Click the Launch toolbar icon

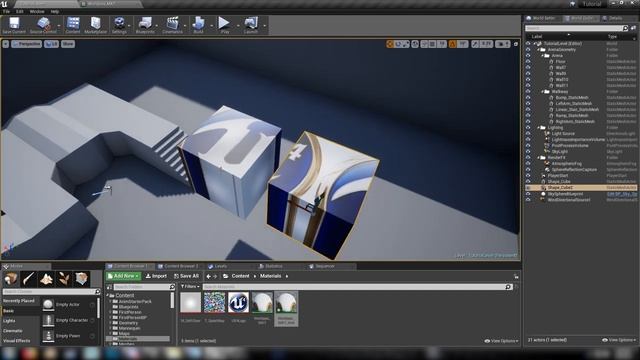click(x=251, y=25)
